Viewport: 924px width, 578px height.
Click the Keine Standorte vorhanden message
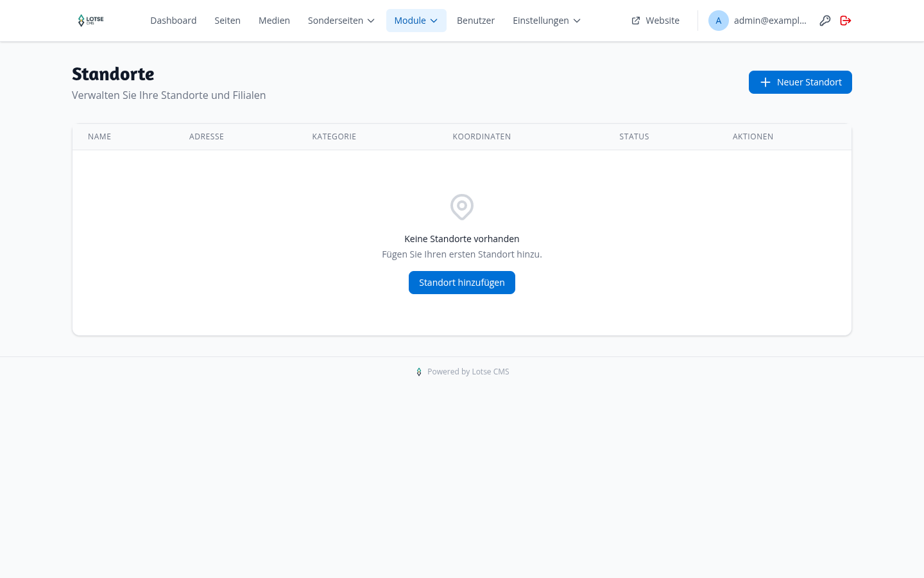tap(462, 239)
